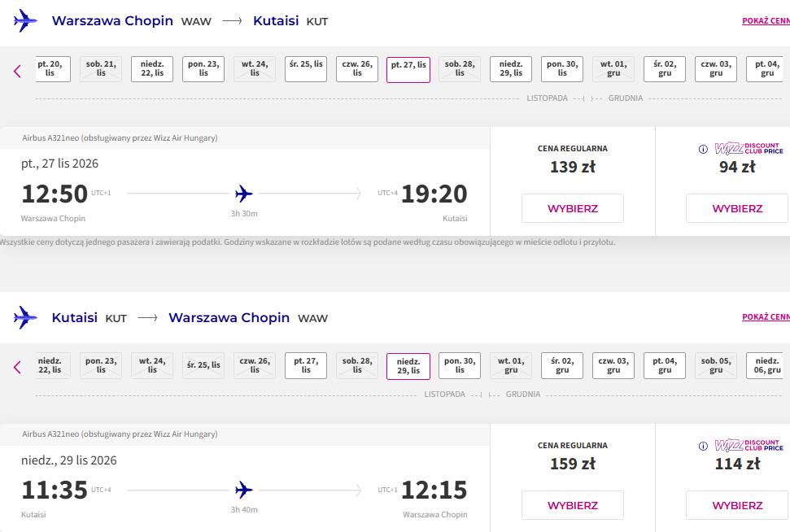The width and height of the screenshot is (790, 532).
Task: Select outbound date śr. 25, lis
Action: tap(306, 69)
